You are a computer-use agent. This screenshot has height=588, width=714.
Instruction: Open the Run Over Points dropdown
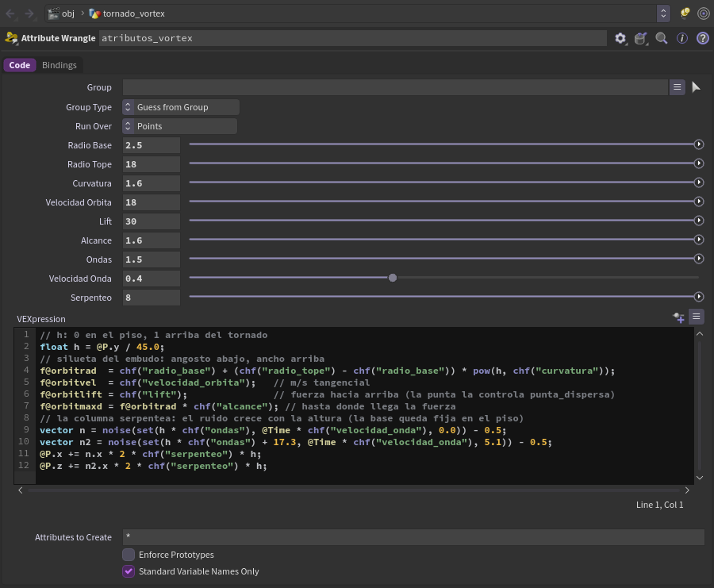coord(179,127)
